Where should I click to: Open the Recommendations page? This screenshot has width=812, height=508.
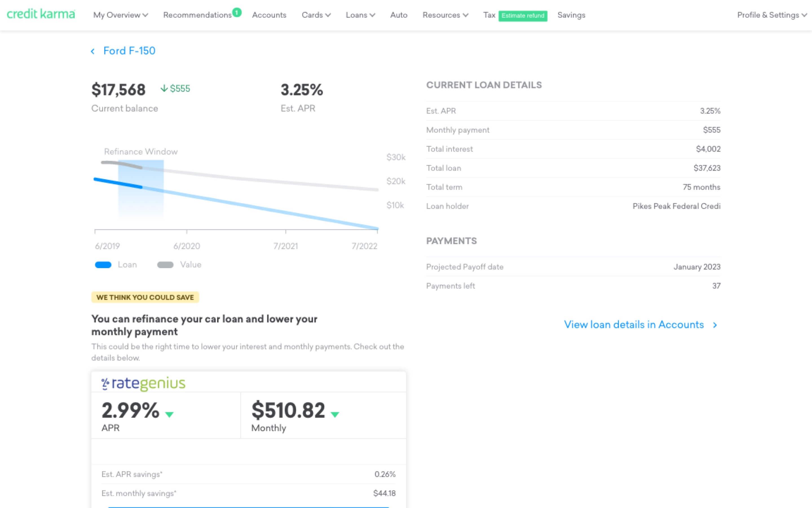pyautogui.click(x=197, y=15)
